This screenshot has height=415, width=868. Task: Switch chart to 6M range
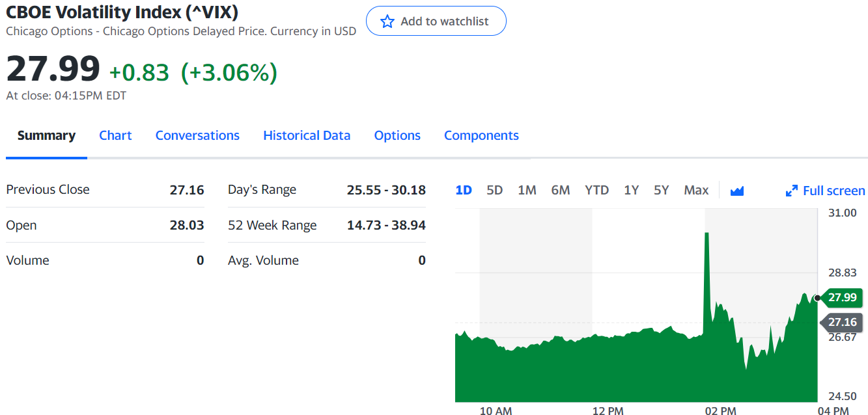pyautogui.click(x=561, y=190)
